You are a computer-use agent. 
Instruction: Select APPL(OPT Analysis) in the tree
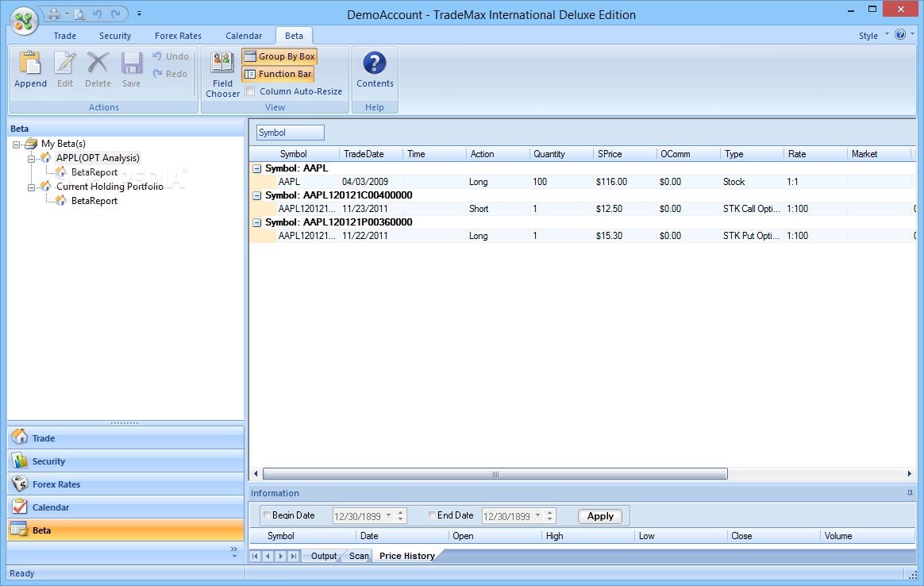(98, 158)
